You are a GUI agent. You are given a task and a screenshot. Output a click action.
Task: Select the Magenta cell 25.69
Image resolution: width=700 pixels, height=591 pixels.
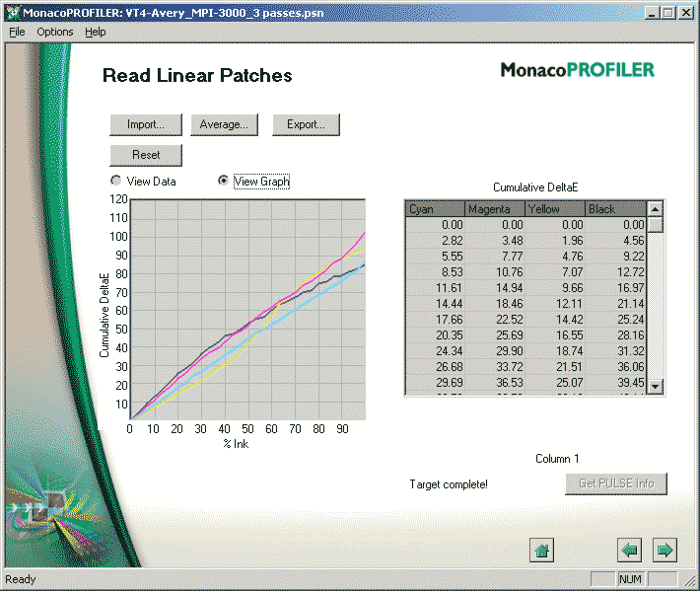tap(495, 335)
